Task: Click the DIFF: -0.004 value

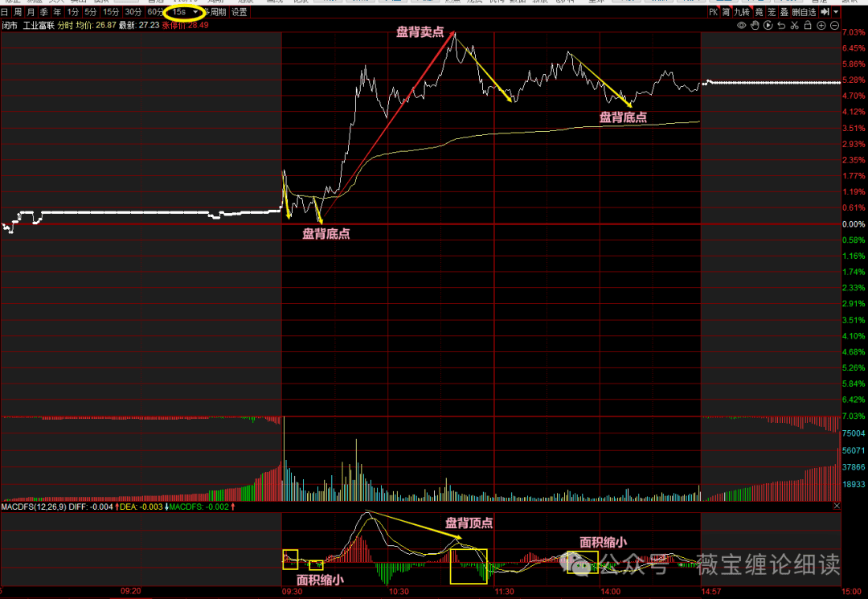Action: click(x=91, y=507)
